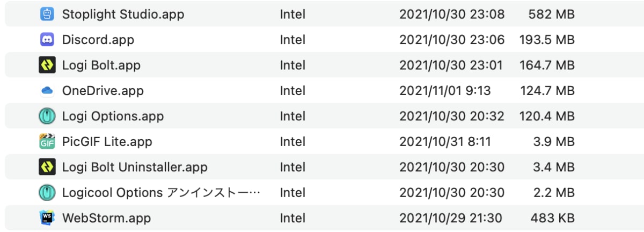Choose the Discord.app row name
The width and height of the screenshot is (644, 232).
pyautogui.click(x=98, y=40)
